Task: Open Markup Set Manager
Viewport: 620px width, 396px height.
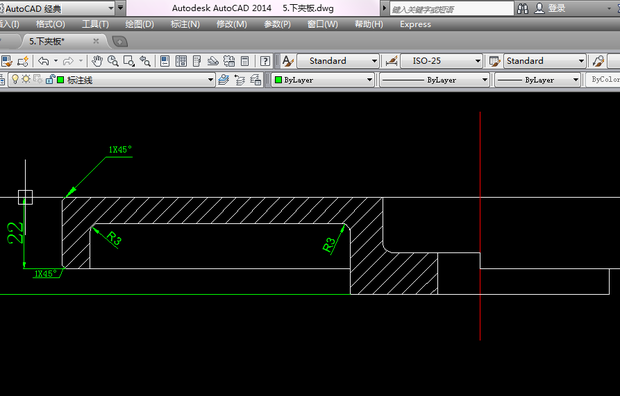Action: coord(229,61)
